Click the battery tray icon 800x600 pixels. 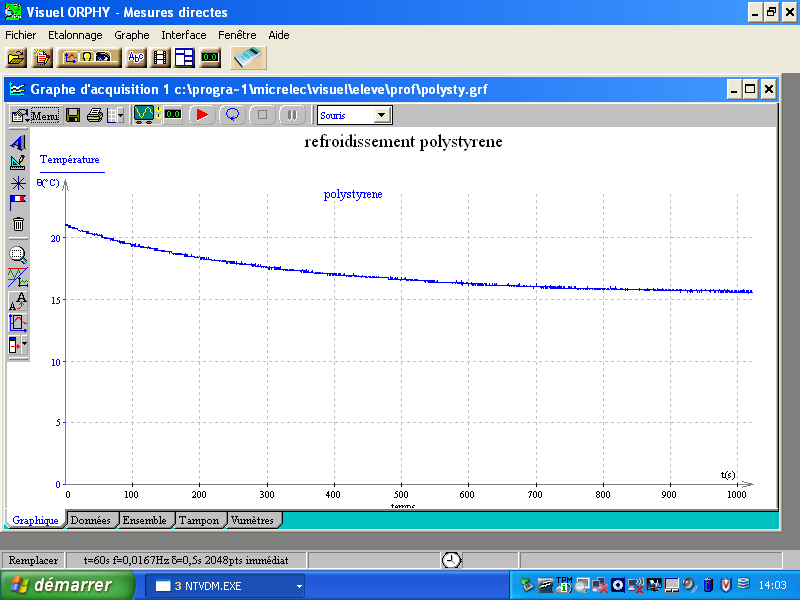[708, 585]
